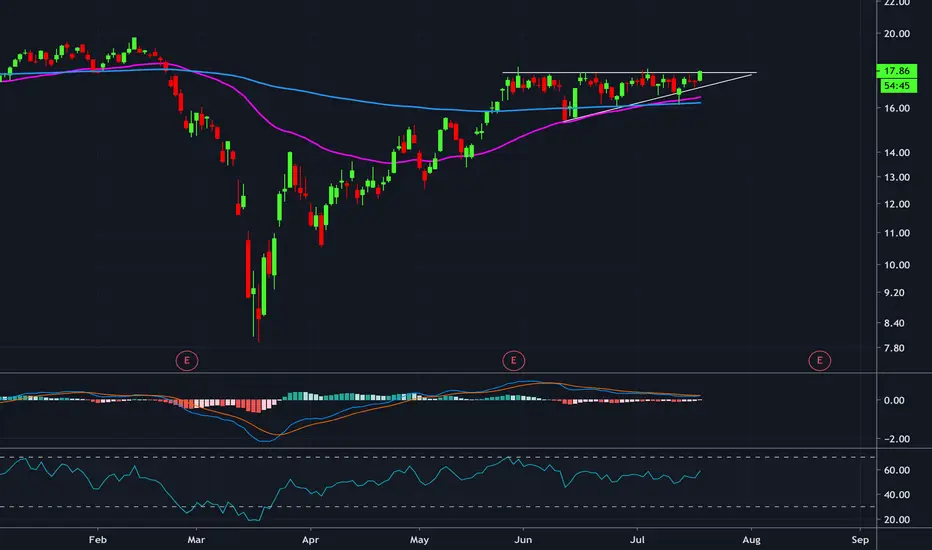Screen dimensions: 932x550
Task: Click the Feb label on time axis
Action: (x=97, y=540)
